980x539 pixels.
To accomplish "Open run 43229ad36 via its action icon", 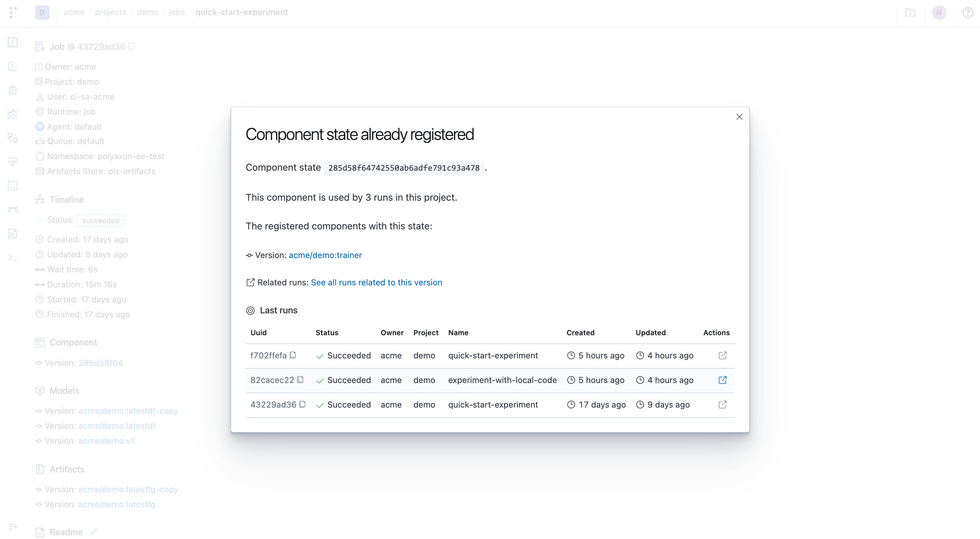I will [x=722, y=405].
